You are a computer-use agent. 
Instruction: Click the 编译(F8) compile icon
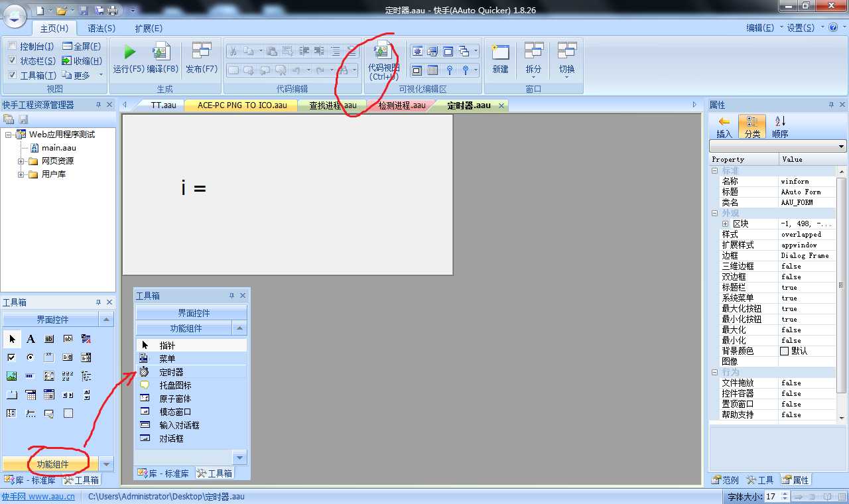coord(162,58)
